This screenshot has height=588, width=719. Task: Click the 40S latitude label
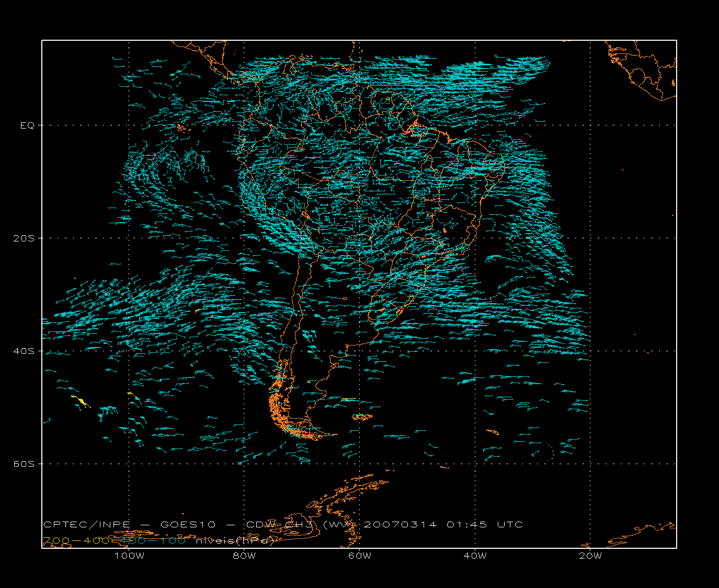click(24, 351)
